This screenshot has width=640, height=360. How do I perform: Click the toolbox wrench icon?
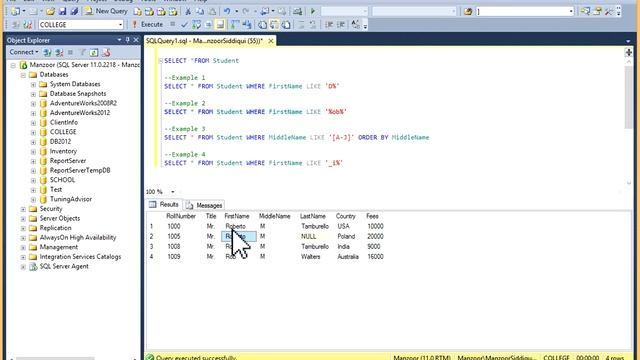tap(609, 11)
